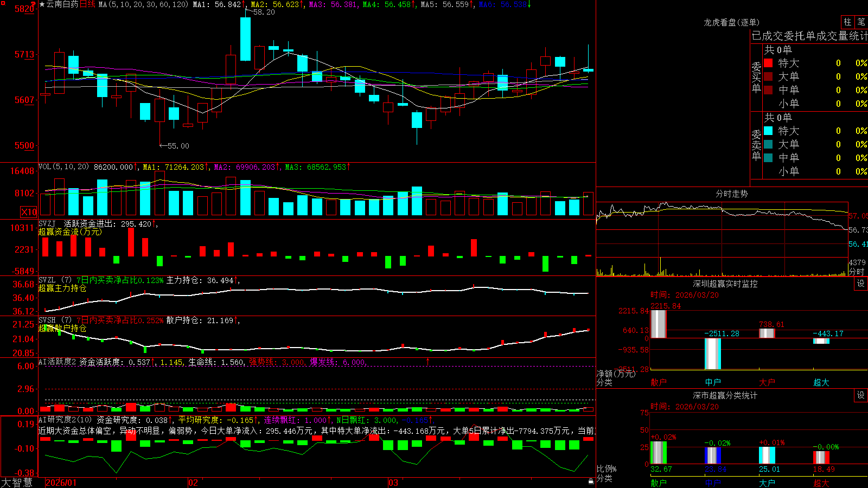
Task: Click the -2511.28 中户 bar
Action: [x=713, y=354]
